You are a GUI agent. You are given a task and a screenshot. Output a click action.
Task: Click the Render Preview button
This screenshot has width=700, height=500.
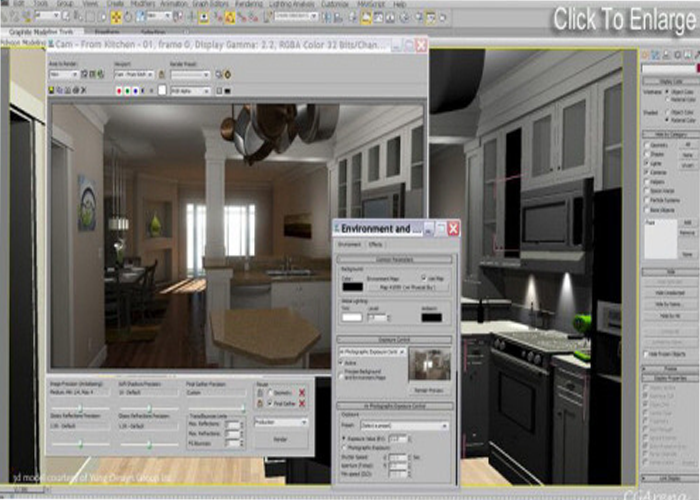click(429, 390)
